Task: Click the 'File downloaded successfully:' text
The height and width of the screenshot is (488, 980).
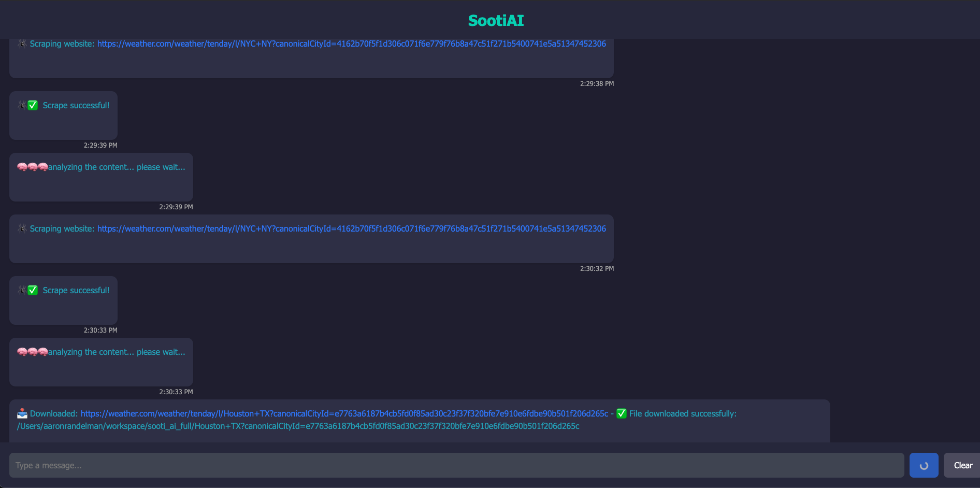Action: [x=683, y=413]
